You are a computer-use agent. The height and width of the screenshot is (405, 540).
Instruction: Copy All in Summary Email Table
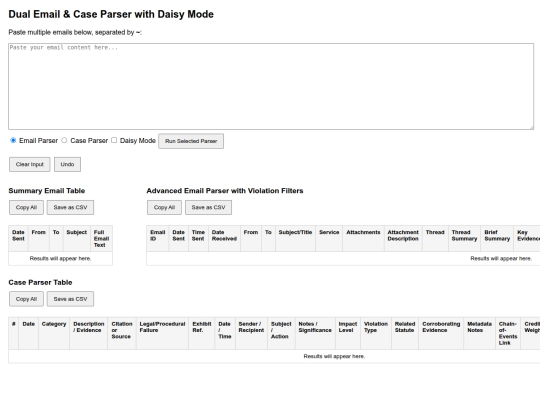pyautogui.click(x=26, y=207)
